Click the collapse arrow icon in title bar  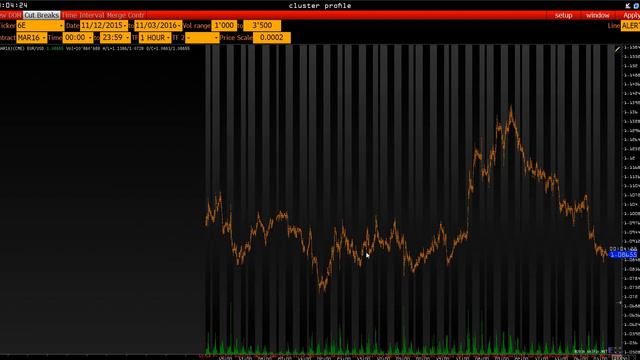(628, 6)
